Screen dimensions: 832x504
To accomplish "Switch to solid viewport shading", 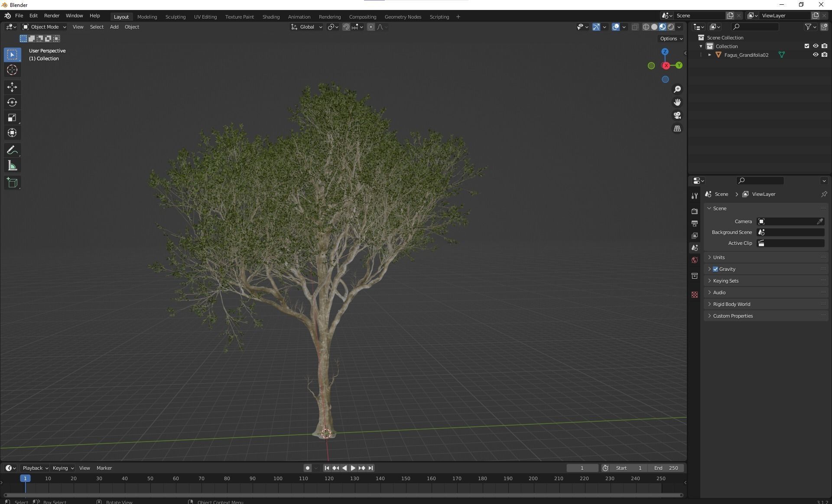I will [x=654, y=27].
